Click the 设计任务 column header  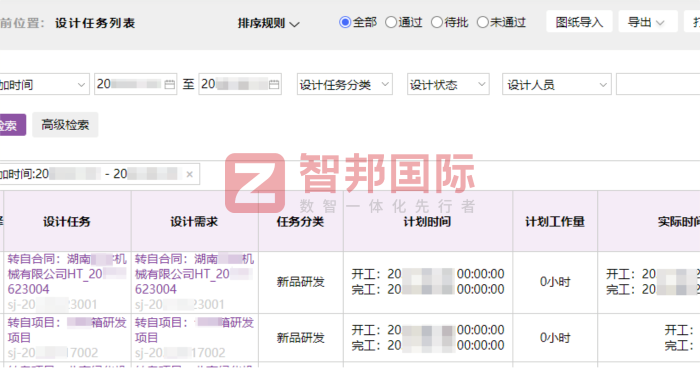click(x=67, y=222)
